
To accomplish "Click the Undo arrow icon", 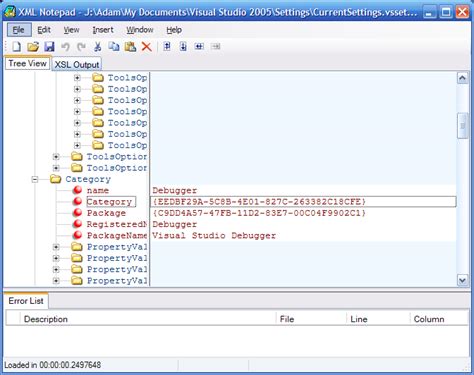I will click(65, 47).
